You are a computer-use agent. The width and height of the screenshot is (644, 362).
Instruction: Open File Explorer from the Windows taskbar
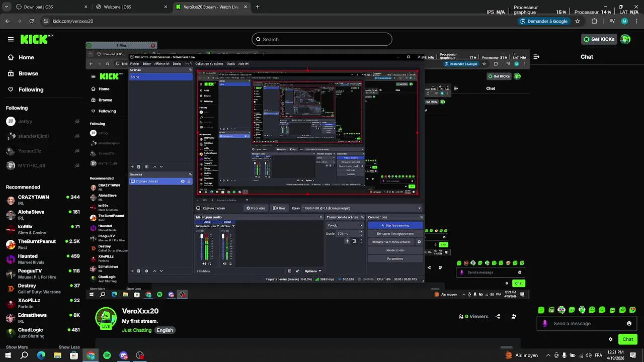(x=57, y=355)
